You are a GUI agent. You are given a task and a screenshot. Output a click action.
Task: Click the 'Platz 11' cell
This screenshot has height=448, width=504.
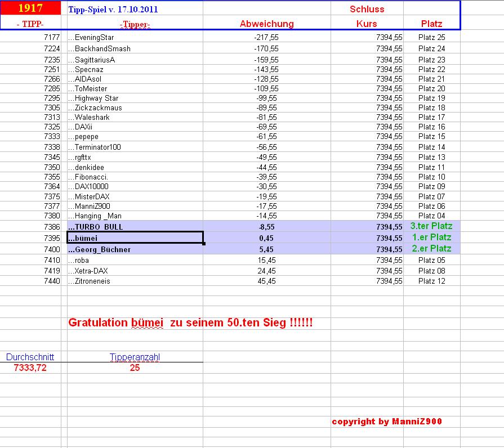click(x=432, y=167)
